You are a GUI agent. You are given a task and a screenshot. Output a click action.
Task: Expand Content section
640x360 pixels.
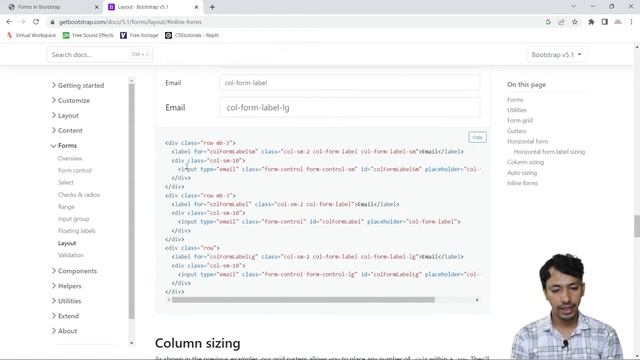67,131
